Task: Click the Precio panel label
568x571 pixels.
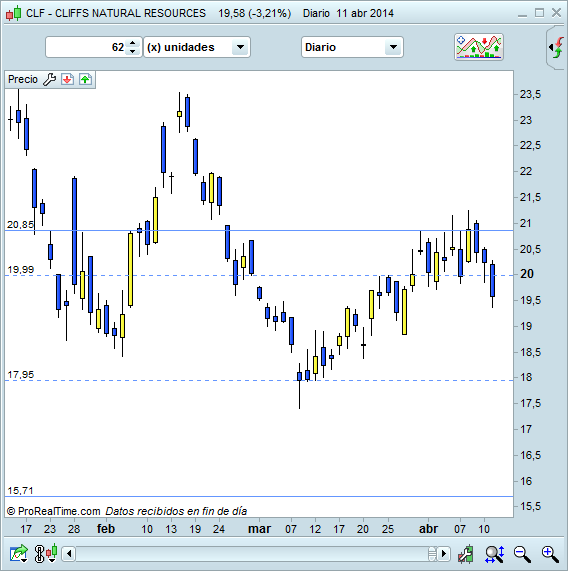Action: tap(23, 79)
